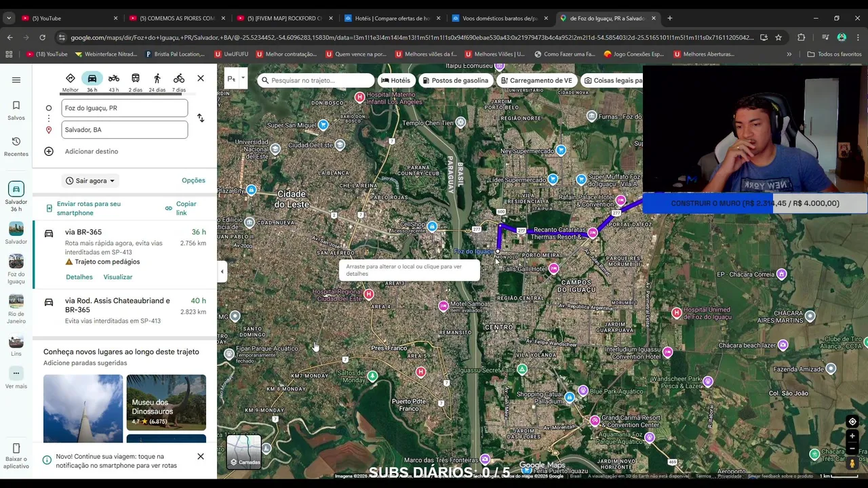Add a destination with plus icon
The width and height of the screenshot is (868, 488).
click(x=49, y=151)
